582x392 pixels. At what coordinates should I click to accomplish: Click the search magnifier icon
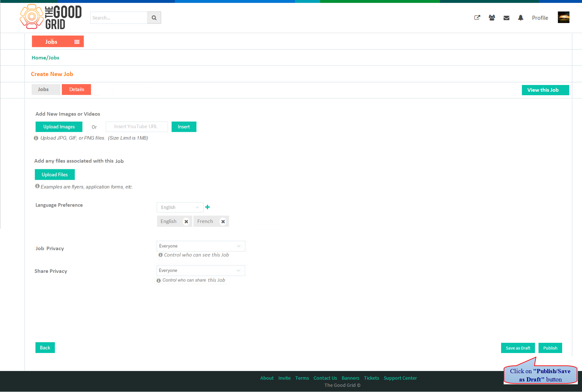click(154, 18)
